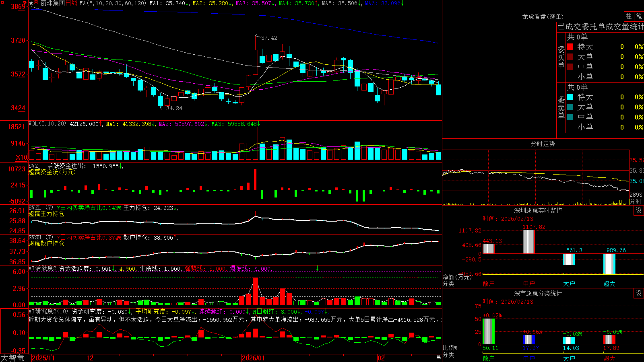The height and width of the screenshot is (362, 644).
Task: Click the red 特大 swatch in 委买单
Action: pos(570,47)
